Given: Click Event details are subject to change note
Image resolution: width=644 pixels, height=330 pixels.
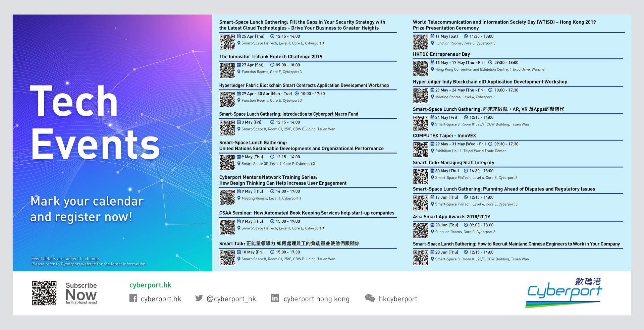Looking at the screenshot, I should (89, 261).
